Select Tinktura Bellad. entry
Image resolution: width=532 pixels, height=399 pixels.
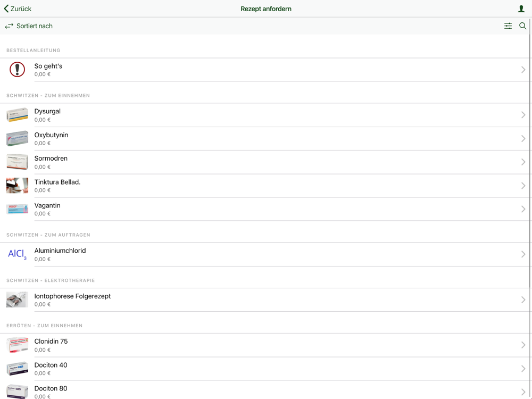pyautogui.click(x=266, y=186)
